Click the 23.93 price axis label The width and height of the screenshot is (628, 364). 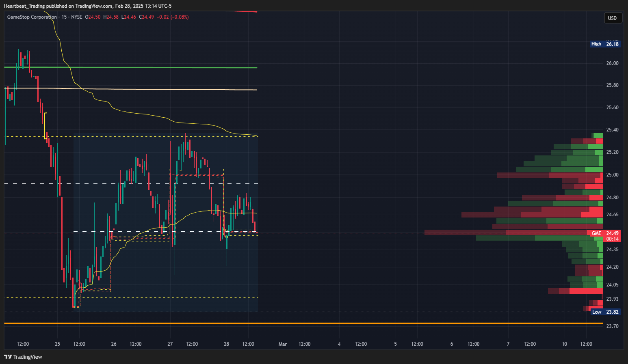(612, 299)
